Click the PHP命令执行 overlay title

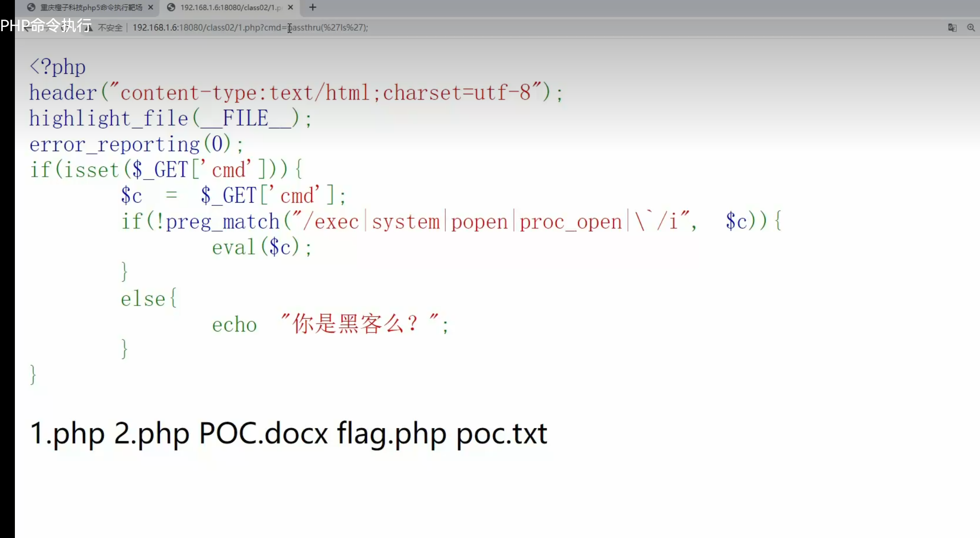pos(46,25)
